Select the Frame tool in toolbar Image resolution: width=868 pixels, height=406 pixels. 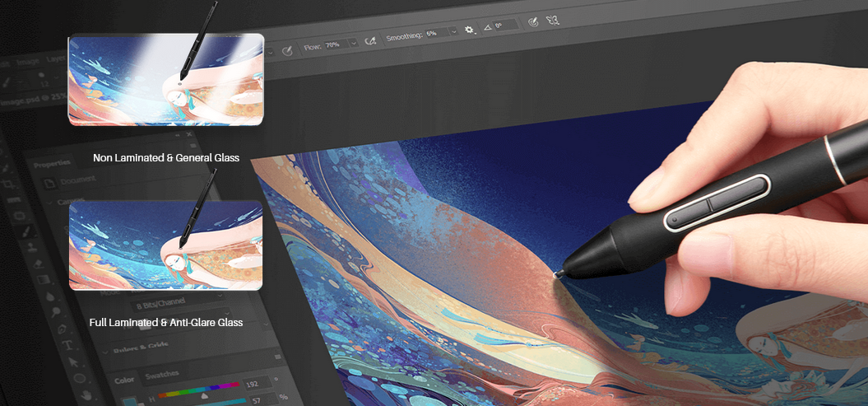(x=20, y=216)
